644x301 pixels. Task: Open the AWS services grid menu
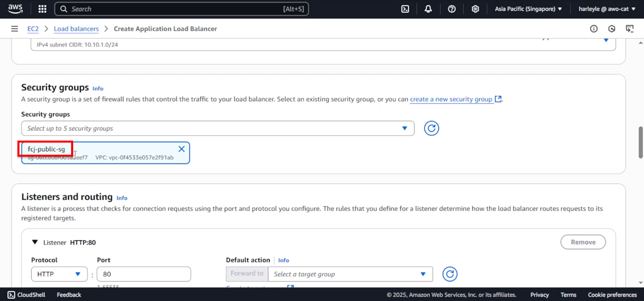pyautogui.click(x=42, y=9)
